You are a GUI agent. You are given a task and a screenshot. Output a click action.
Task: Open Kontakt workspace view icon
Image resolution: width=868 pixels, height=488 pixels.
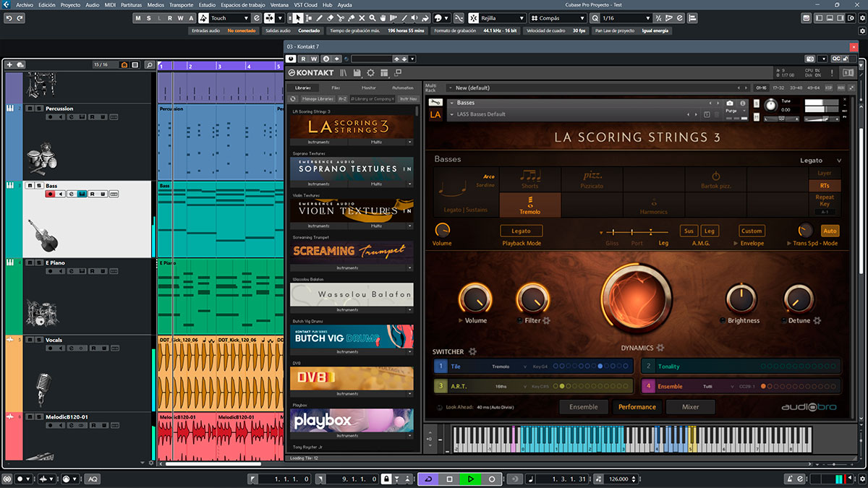pos(384,72)
